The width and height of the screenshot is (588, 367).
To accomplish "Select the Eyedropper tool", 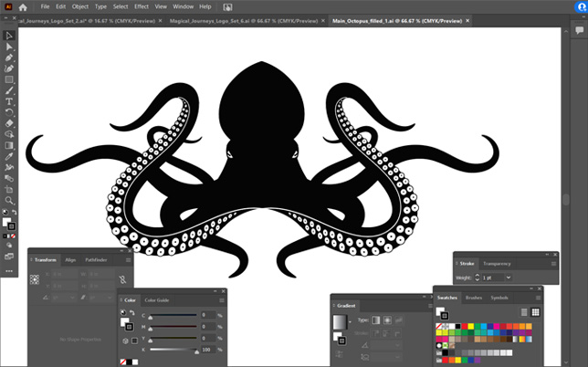I will point(9,156).
